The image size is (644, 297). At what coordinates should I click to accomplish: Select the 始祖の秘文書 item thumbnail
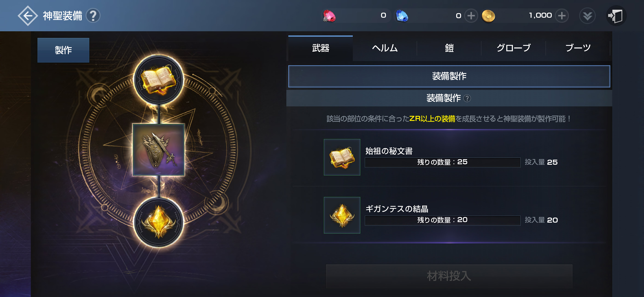342,157
